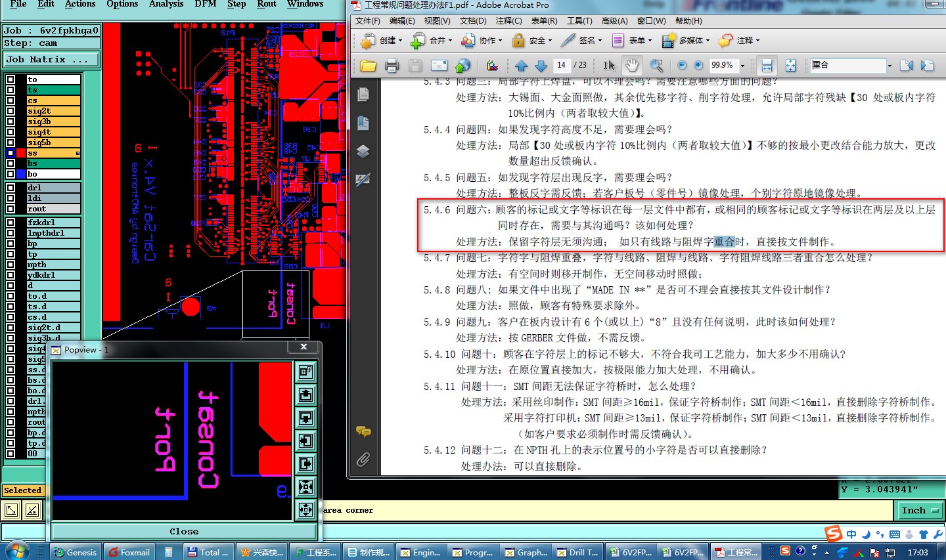Click the Find next result icon
The width and height of the screenshot is (946, 560).
[x=927, y=65]
